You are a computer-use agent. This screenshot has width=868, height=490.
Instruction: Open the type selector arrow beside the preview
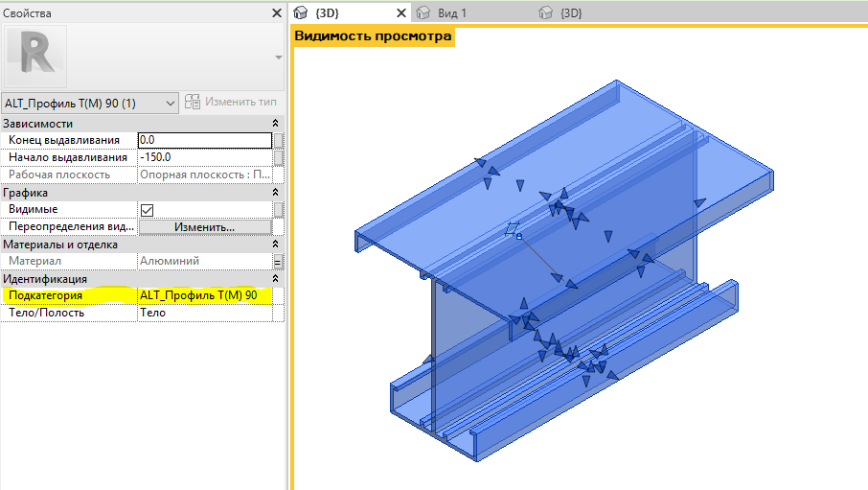tap(279, 58)
